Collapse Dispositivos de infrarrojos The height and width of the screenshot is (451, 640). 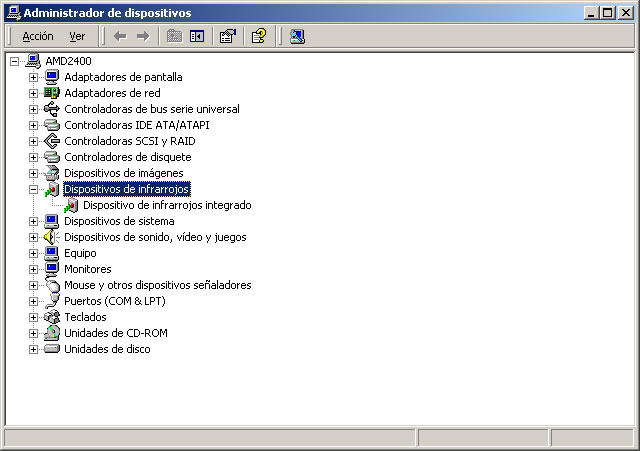click(33, 189)
